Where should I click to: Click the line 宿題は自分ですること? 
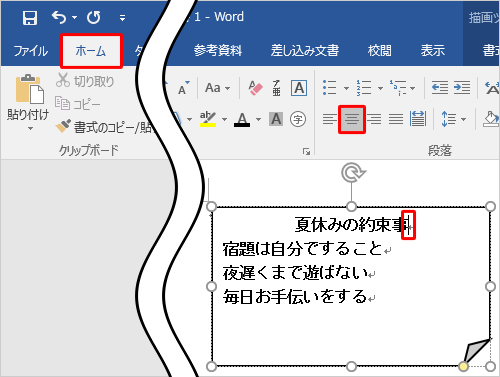302,249
